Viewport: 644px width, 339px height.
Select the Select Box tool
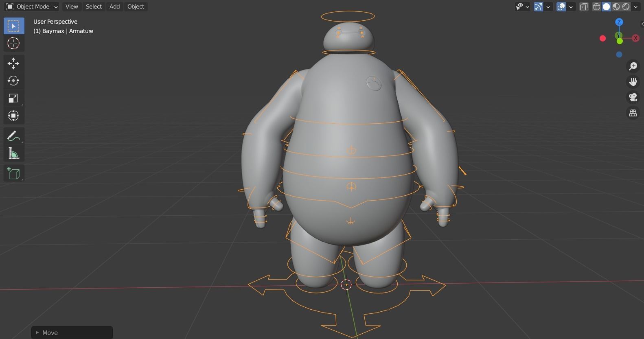[x=14, y=26]
